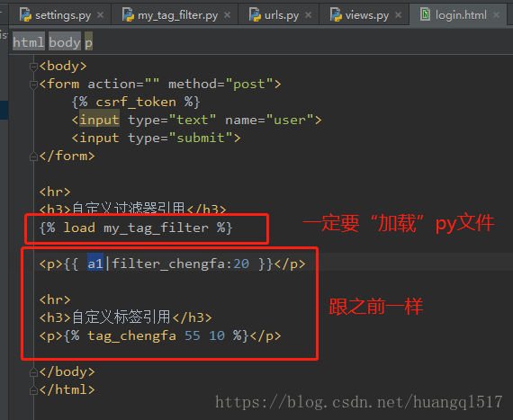The width and height of the screenshot is (513, 420).
Task: Click the tag_chengfa 55 10 line
Action: 160,335
